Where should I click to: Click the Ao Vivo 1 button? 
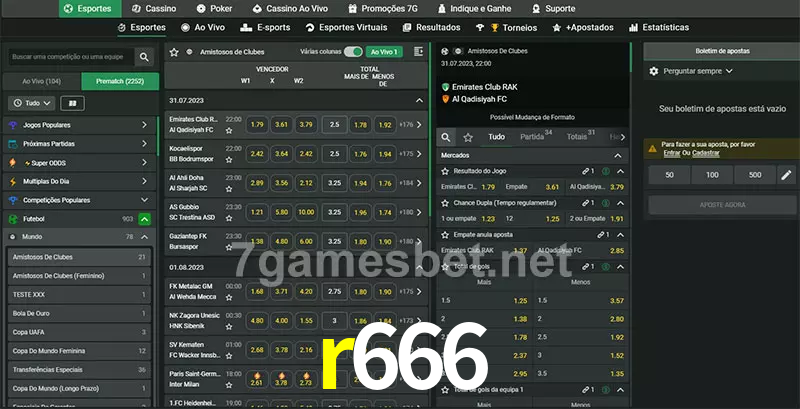(384, 52)
